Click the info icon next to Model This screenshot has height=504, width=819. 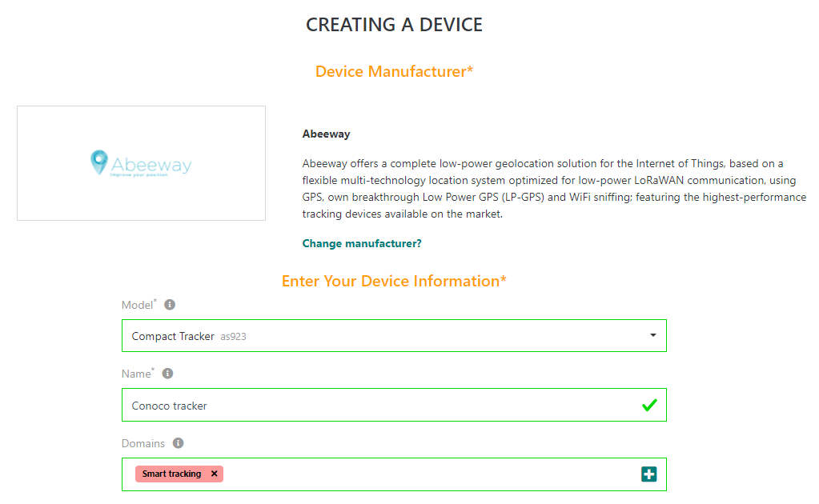[170, 305]
